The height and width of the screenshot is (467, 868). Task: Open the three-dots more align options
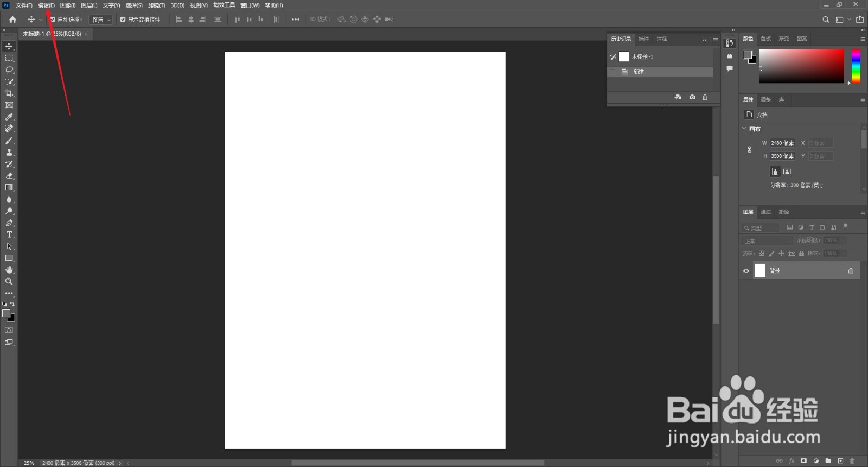(295, 20)
